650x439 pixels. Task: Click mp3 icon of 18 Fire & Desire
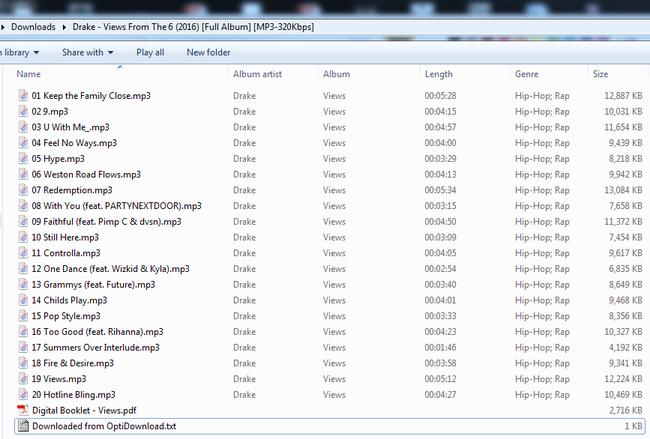point(23,363)
